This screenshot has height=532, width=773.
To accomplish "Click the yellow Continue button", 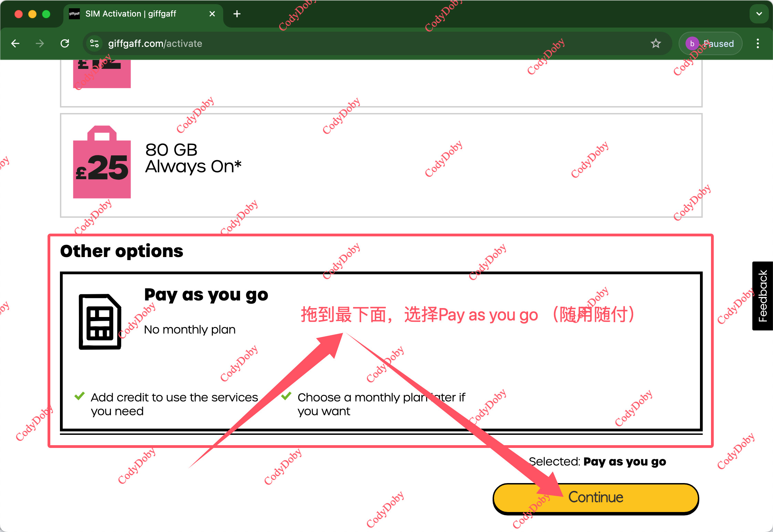I will click(596, 498).
